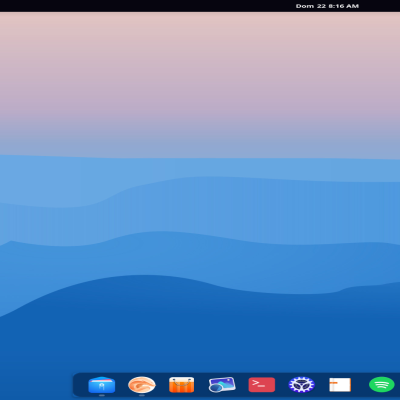The width and height of the screenshot is (400, 400).
Task: Select the running indicator under the Files icon
Action: click(102, 395)
